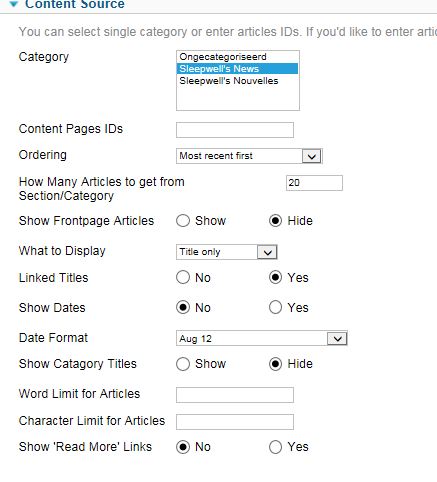This screenshot has width=437, height=482.
Task: Select Sleepwell's News category
Action: click(x=237, y=69)
